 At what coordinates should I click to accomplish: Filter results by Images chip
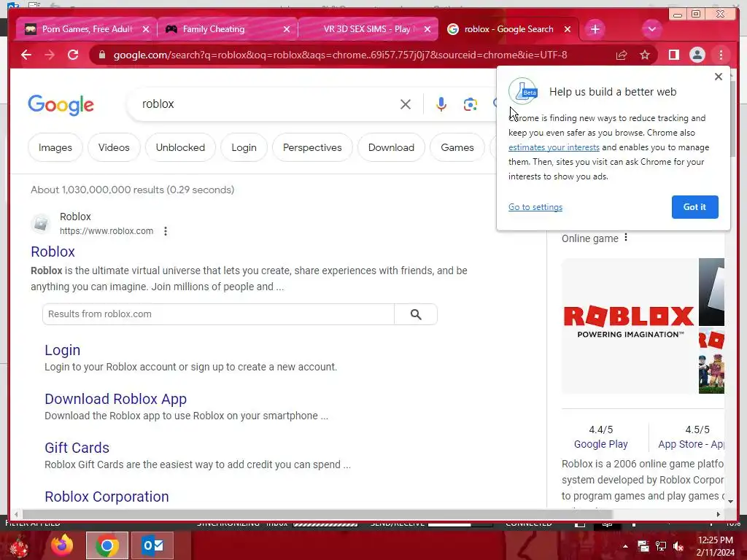pos(55,147)
